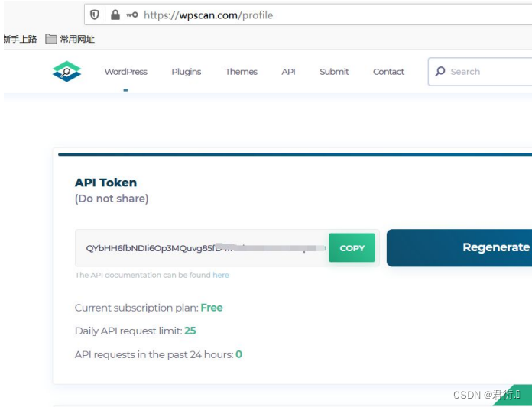Click the 'Free' subscription plan text
The width and height of the screenshot is (532, 407).
point(212,308)
